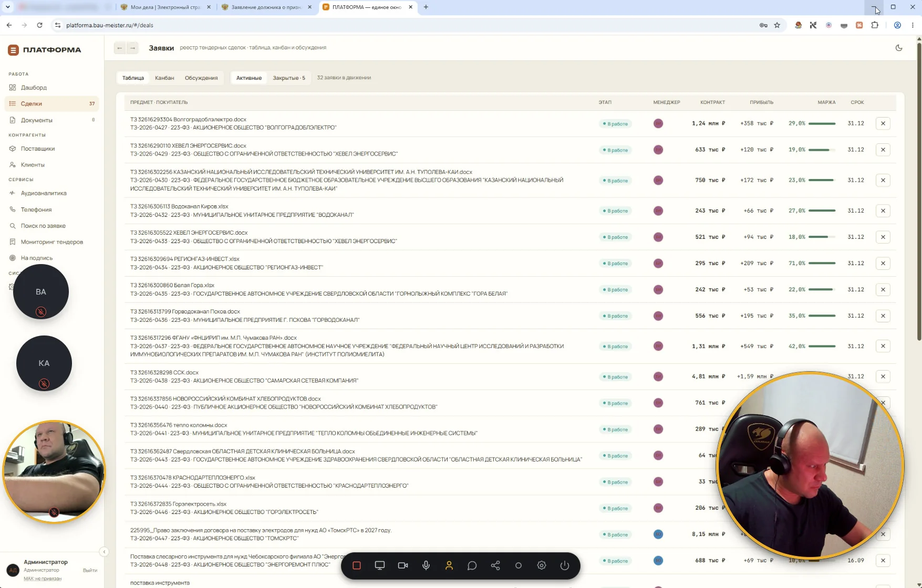
Task: Stop recording with the red square button
Action: click(357, 565)
